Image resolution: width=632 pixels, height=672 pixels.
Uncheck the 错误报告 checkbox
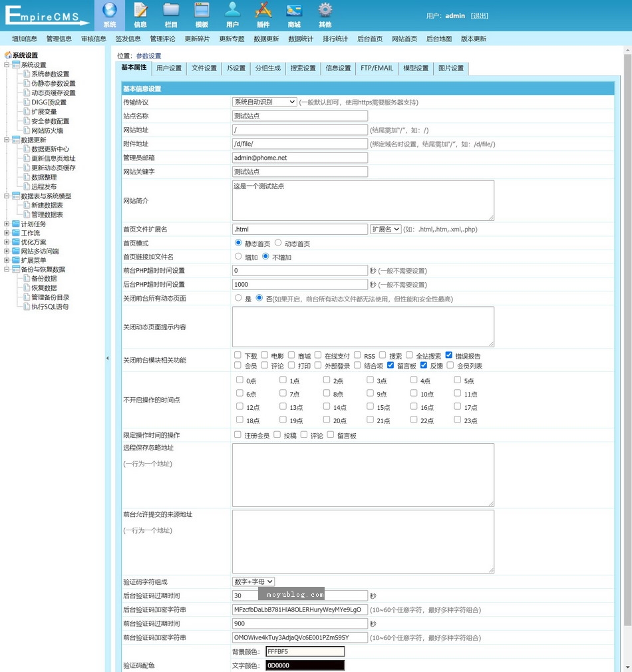pos(448,355)
